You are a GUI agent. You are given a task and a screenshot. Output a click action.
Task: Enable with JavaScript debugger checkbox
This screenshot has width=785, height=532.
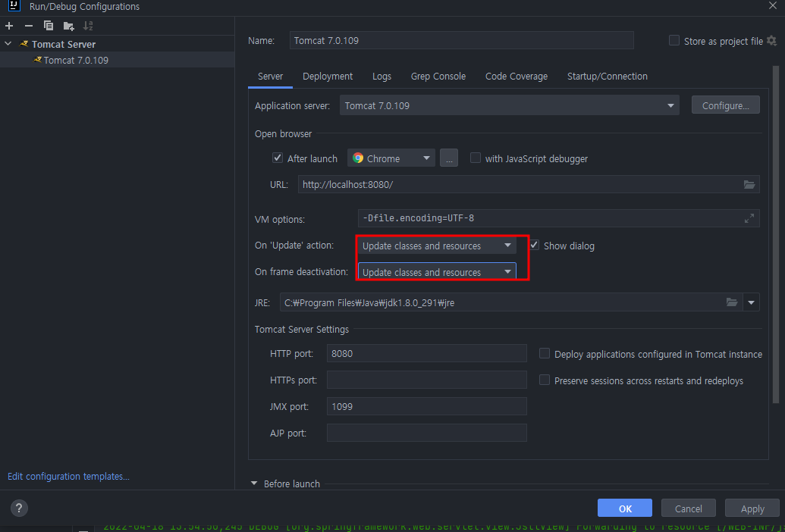(x=475, y=158)
